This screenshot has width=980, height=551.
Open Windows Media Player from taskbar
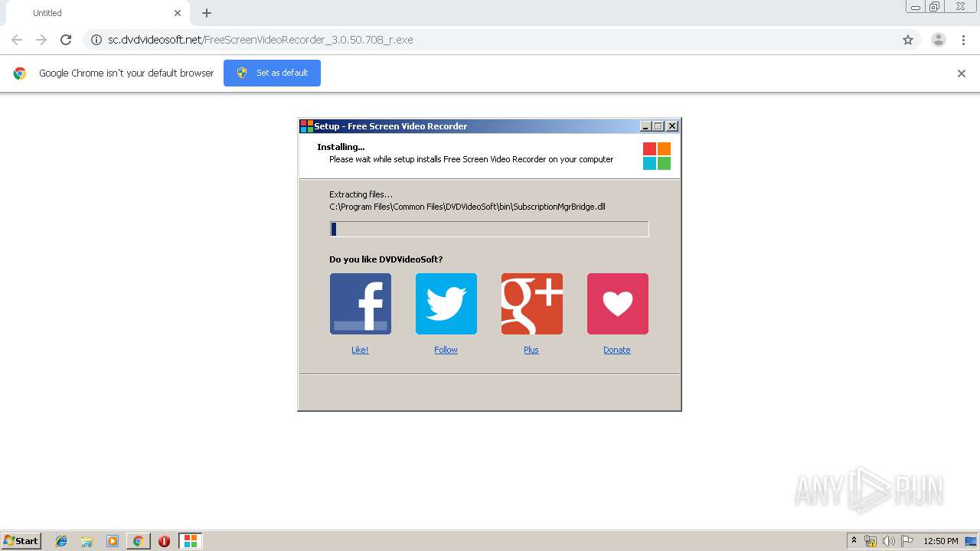point(113,541)
